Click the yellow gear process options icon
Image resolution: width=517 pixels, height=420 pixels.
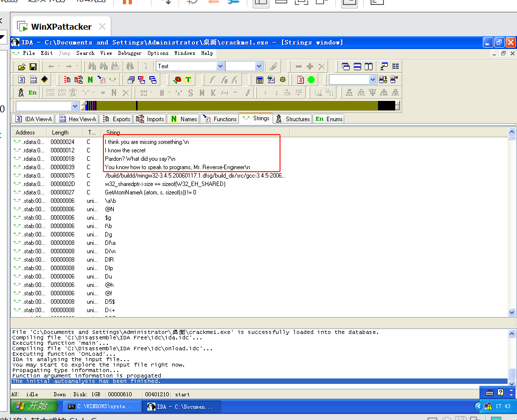pos(282,80)
